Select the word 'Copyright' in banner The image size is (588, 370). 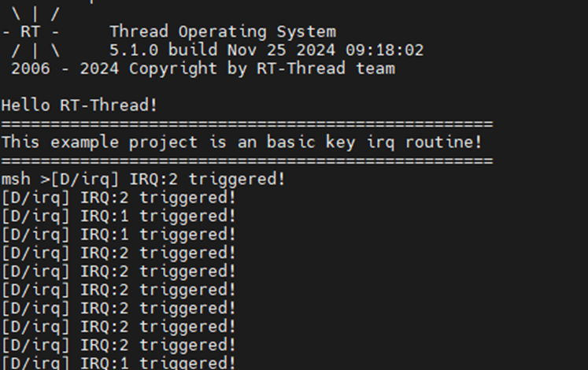(173, 69)
